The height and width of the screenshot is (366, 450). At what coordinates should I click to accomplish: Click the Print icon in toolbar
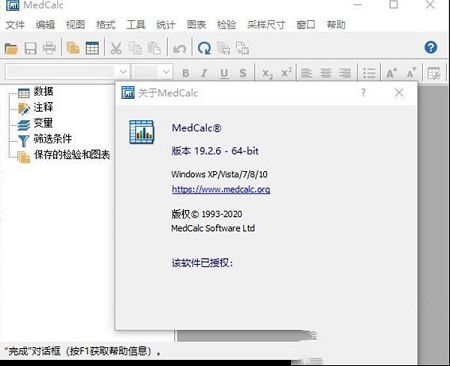pyautogui.click(x=49, y=48)
